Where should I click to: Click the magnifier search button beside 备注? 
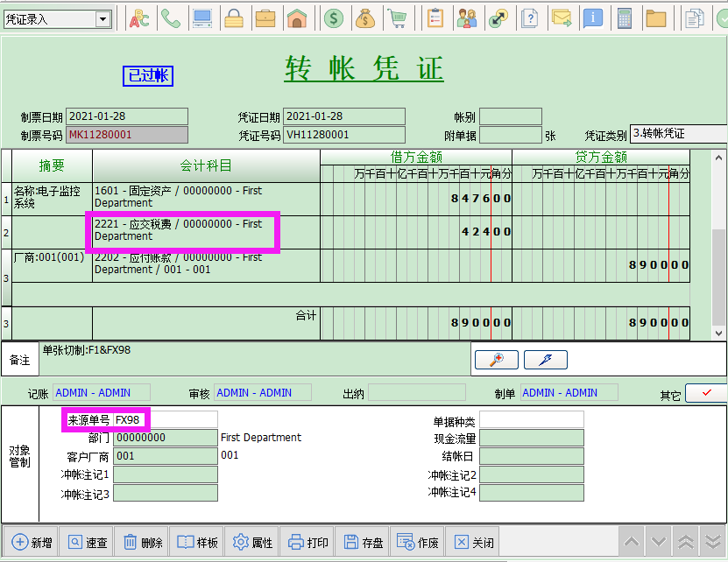tap(496, 360)
